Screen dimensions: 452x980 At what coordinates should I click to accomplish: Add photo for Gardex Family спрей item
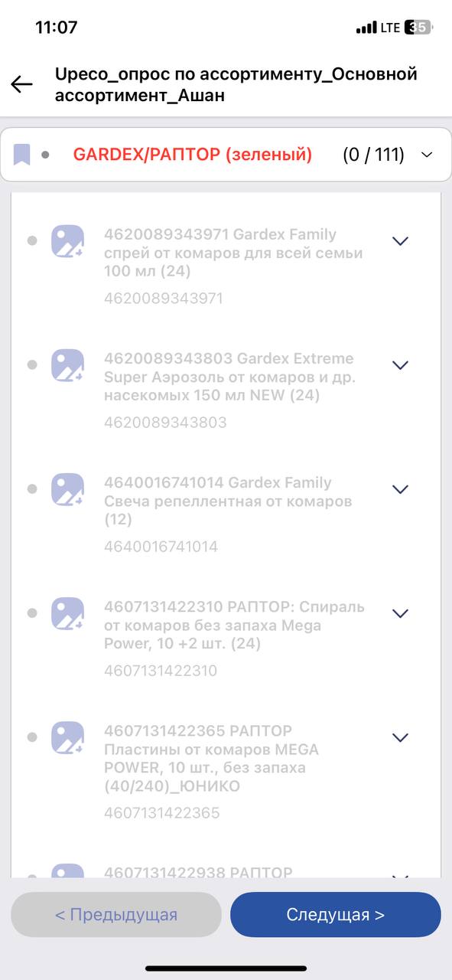[x=67, y=241]
